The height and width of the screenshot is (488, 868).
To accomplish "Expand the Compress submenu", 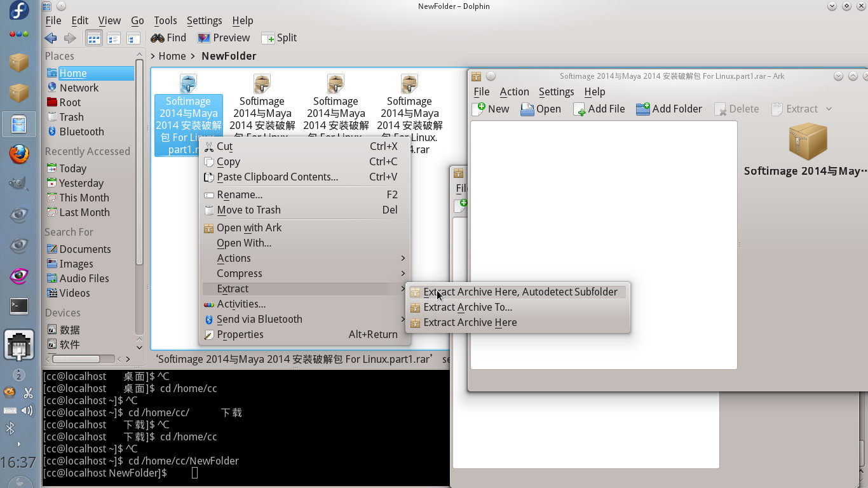I will coord(305,273).
